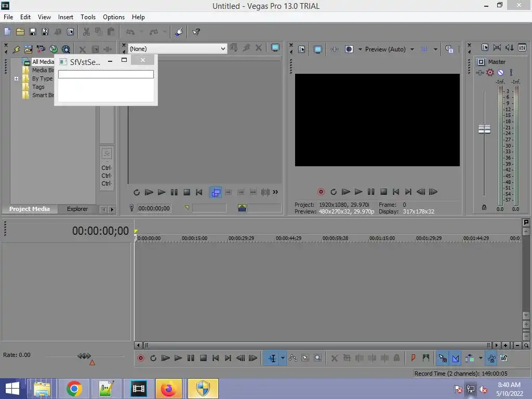Pause playback in Trimmer transport
Viewport: 532px width, 399px height.
(174, 192)
